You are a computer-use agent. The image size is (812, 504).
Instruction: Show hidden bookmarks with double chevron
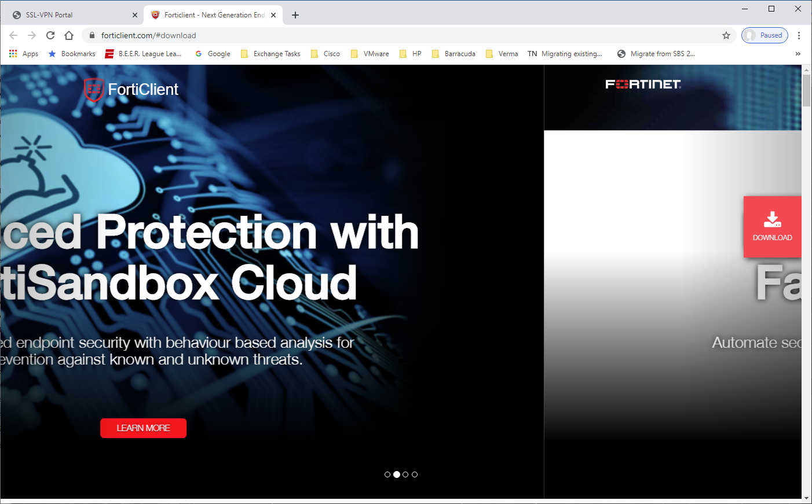798,54
